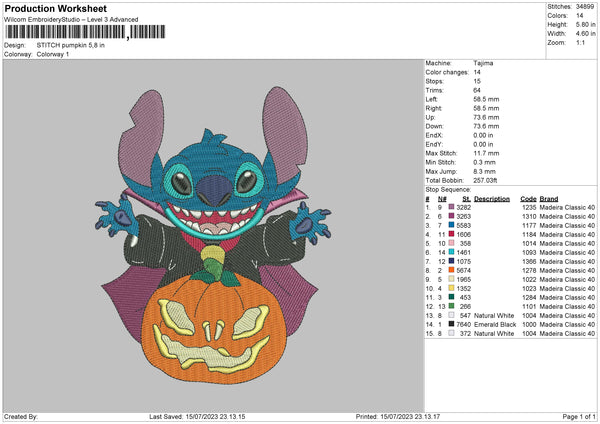The image size is (600, 424).
Task: Click the red swatch with code 1184
Action: [452, 234]
